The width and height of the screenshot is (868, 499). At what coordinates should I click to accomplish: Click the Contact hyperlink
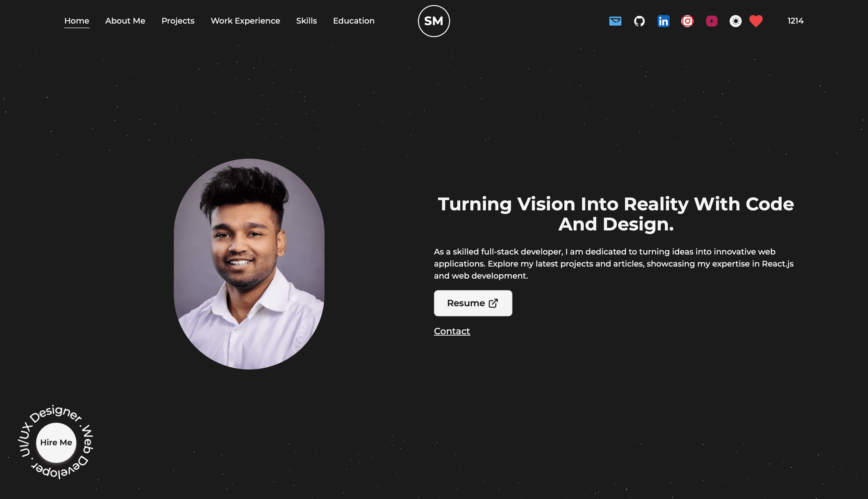452,331
